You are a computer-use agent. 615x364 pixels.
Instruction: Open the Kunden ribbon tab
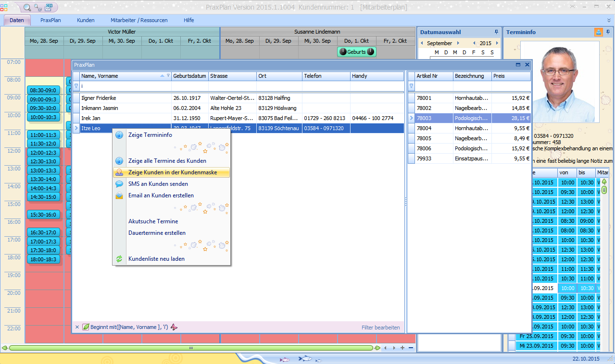(86, 20)
